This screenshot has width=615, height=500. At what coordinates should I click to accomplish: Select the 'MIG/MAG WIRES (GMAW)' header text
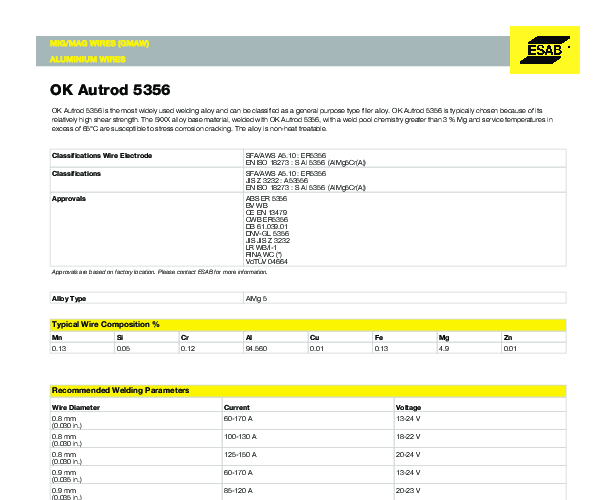(99, 44)
